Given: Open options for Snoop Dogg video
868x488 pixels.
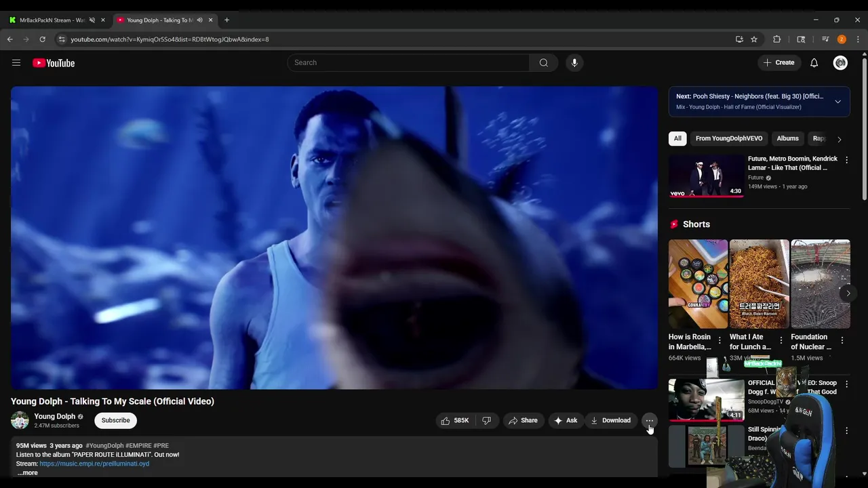Looking at the screenshot, I should click(846, 384).
